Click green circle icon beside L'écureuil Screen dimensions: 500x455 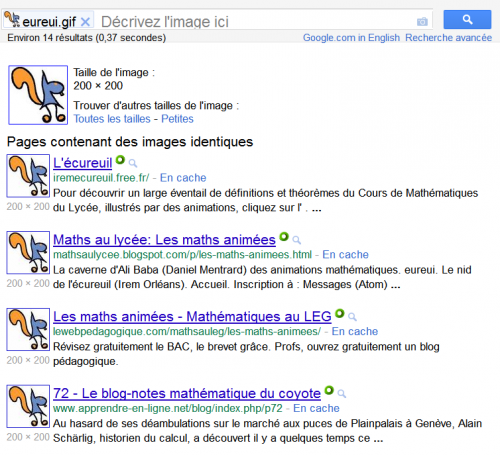click(x=120, y=160)
